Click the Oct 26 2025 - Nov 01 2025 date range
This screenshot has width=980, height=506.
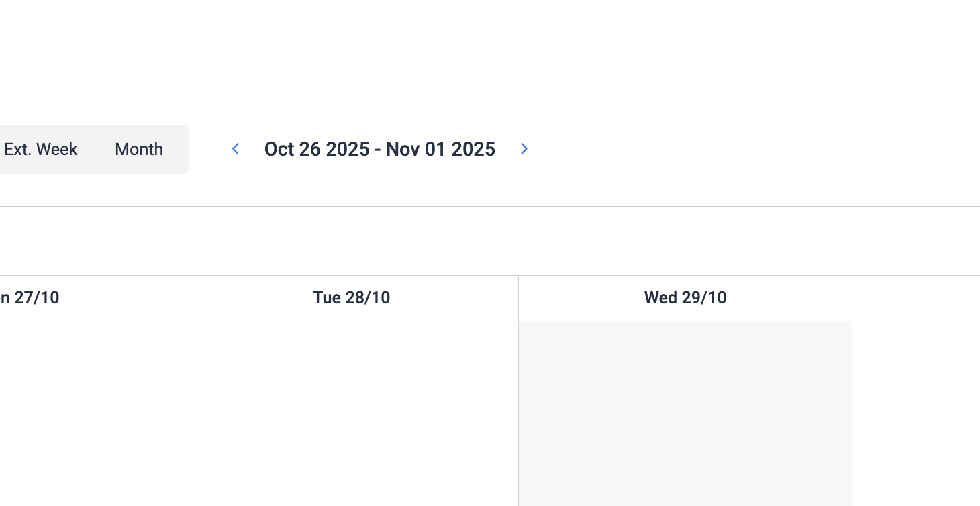tap(379, 149)
